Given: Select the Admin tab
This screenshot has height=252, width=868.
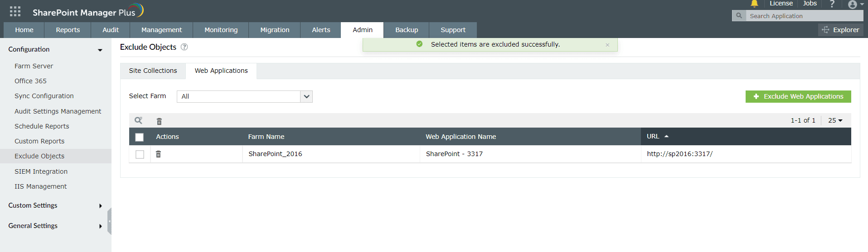Looking at the screenshot, I should pyautogui.click(x=363, y=30).
